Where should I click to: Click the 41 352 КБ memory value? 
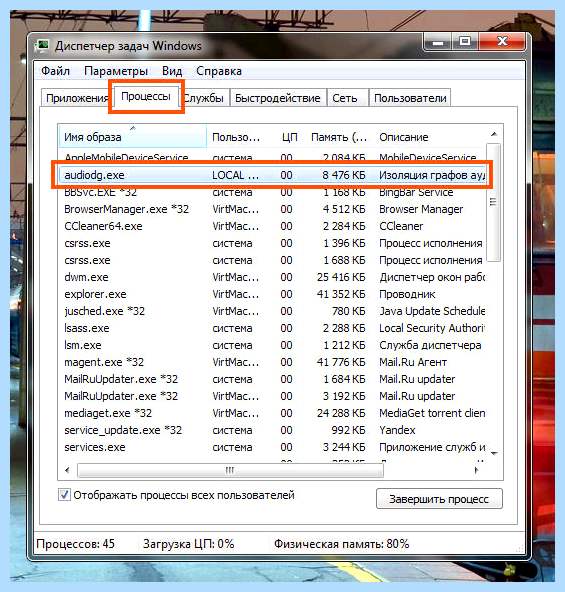341,294
